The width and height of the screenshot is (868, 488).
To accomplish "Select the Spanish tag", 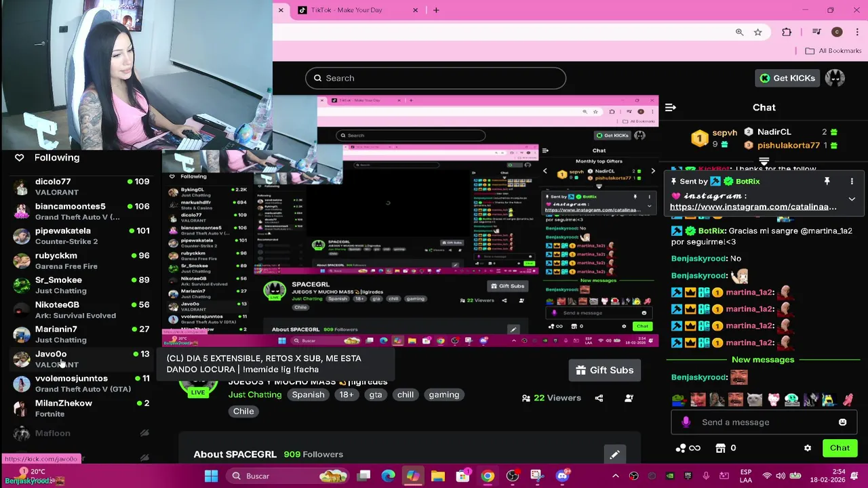I will 308,394.
